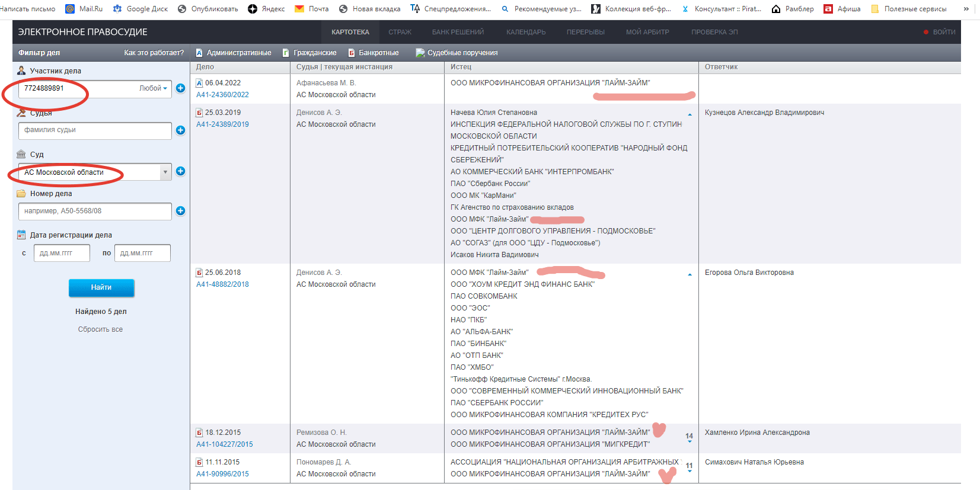Open court dropdown arrow
Viewport: 980px width, 490px height.
coord(165,172)
